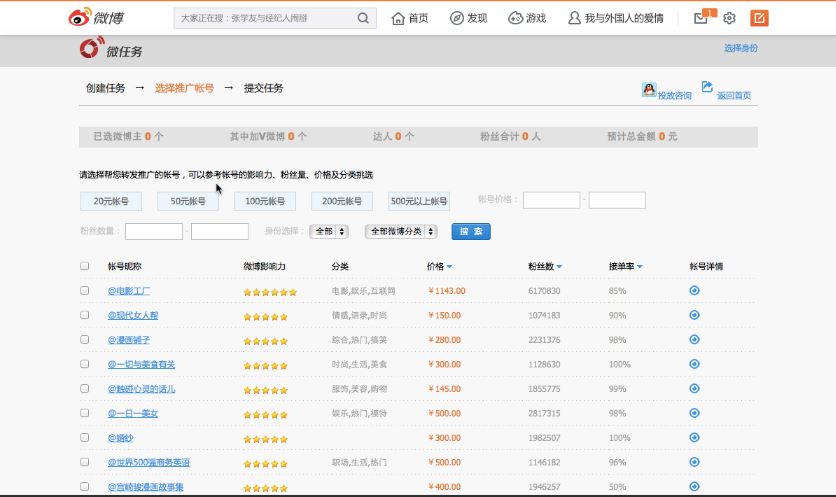Viewport: 836px width, 497px height.
Task: Open the 全部微博分类 category dropdown
Action: [x=401, y=231]
